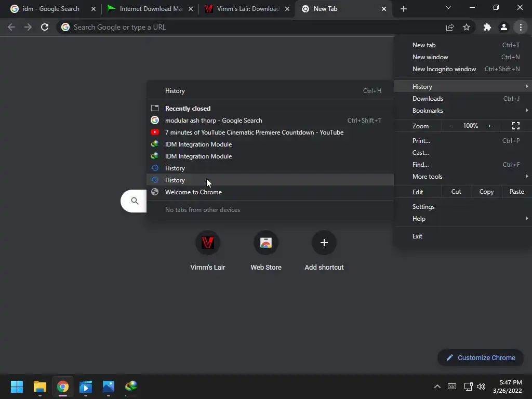Decrease zoom with minus button

[x=451, y=126]
